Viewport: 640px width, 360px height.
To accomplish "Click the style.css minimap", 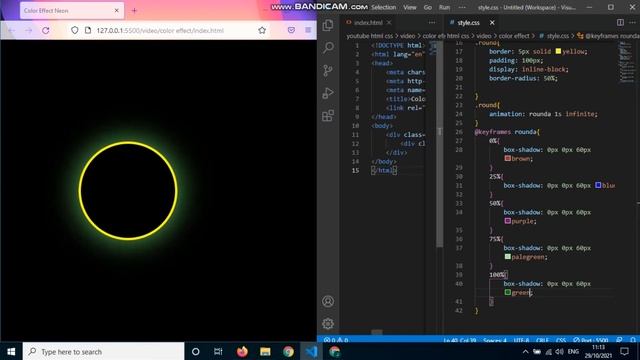I will [627, 61].
